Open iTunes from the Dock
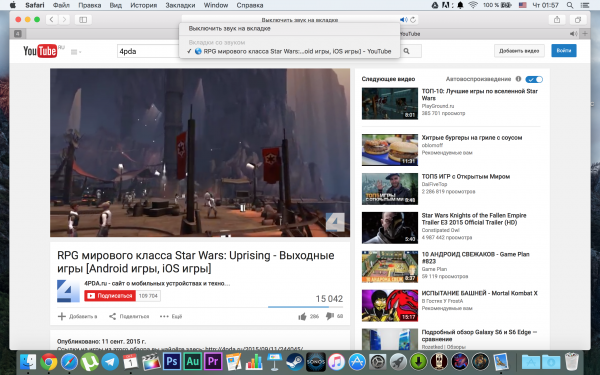The width and height of the screenshot is (600, 375). [x=336, y=362]
